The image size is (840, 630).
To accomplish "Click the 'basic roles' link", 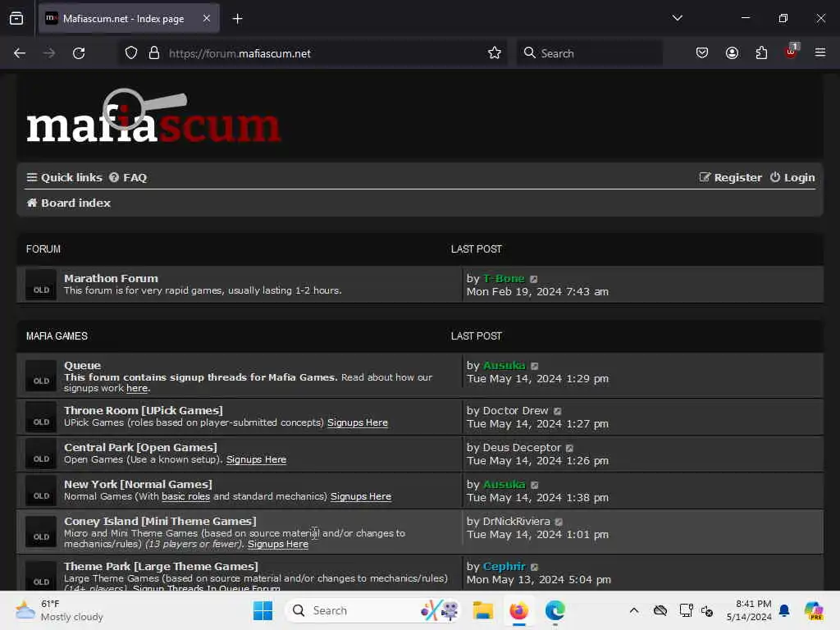I will click(x=186, y=496).
